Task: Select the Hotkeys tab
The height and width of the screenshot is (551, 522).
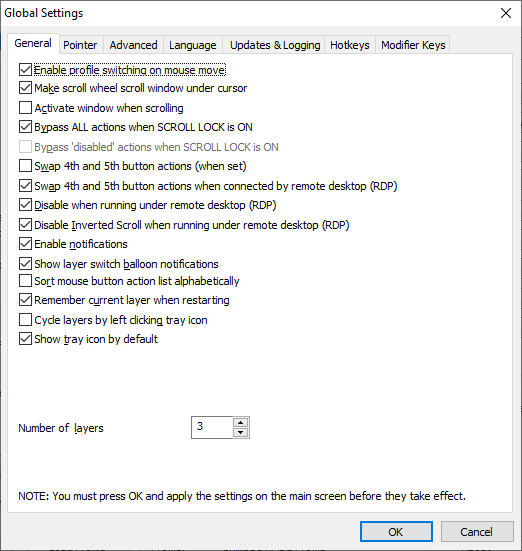Action: pyautogui.click(x=350, y=45)
